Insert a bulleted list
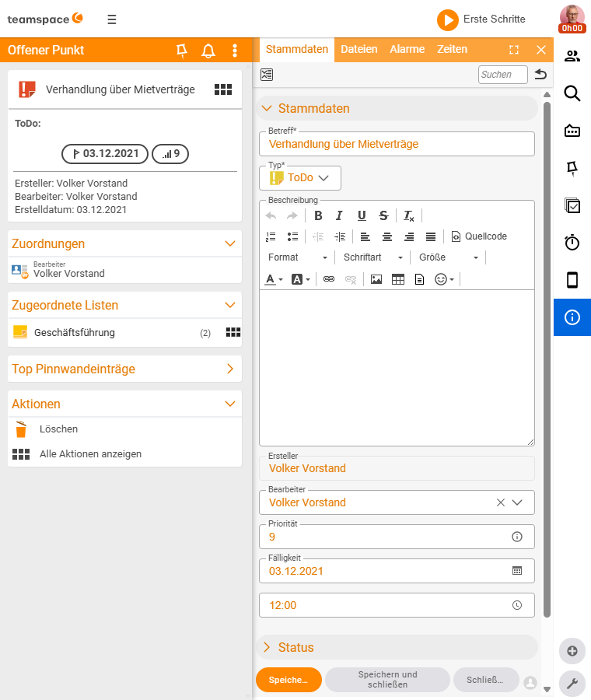This screenshot has height=700, width=591. (x=292, y=236)
